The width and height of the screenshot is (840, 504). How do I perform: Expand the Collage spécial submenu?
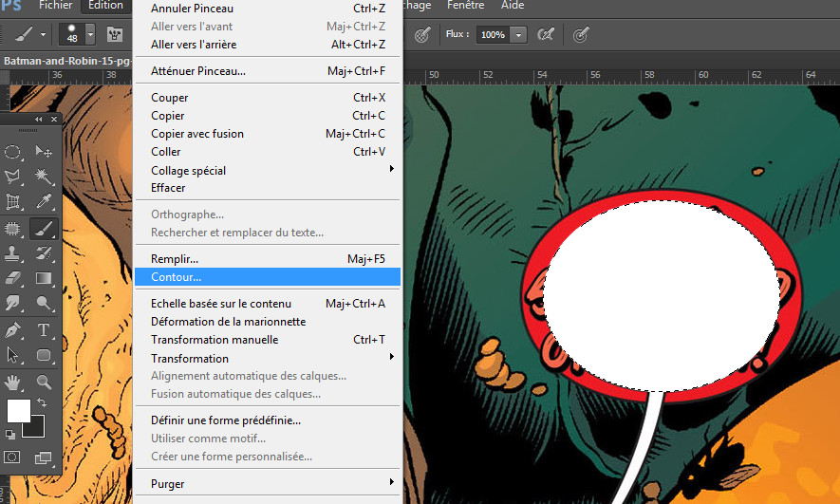(x=392, y=169)
